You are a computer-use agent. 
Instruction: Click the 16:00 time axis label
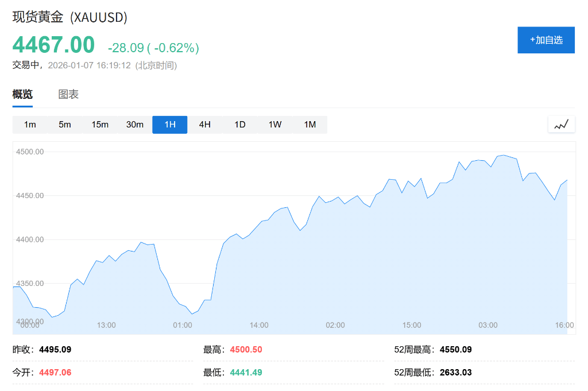coord(564,325)
